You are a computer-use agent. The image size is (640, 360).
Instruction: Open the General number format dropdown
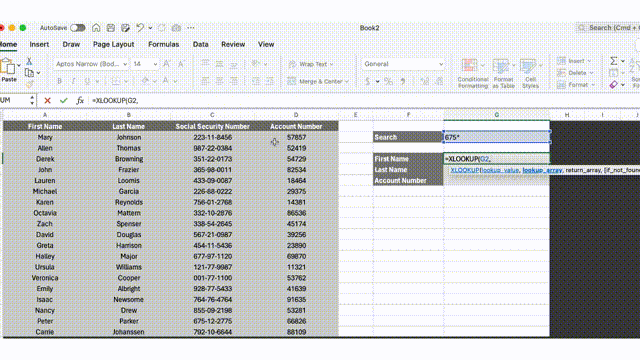pyautogui.click(x=403, y=64)
